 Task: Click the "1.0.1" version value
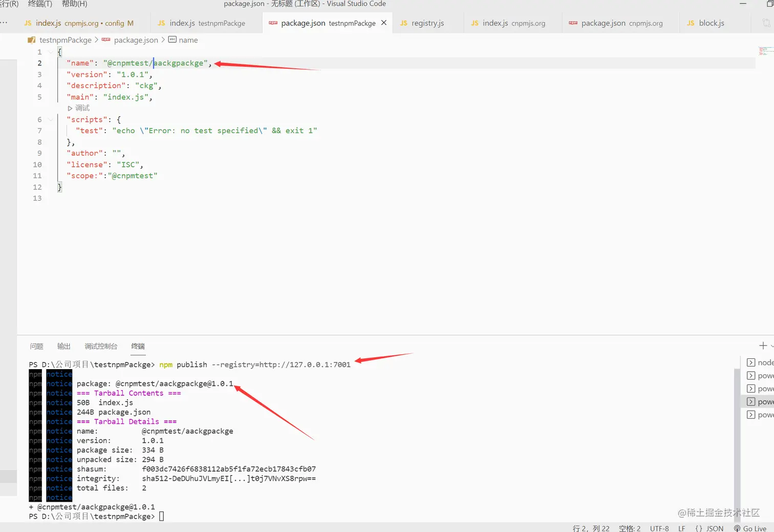pos(133,74)
